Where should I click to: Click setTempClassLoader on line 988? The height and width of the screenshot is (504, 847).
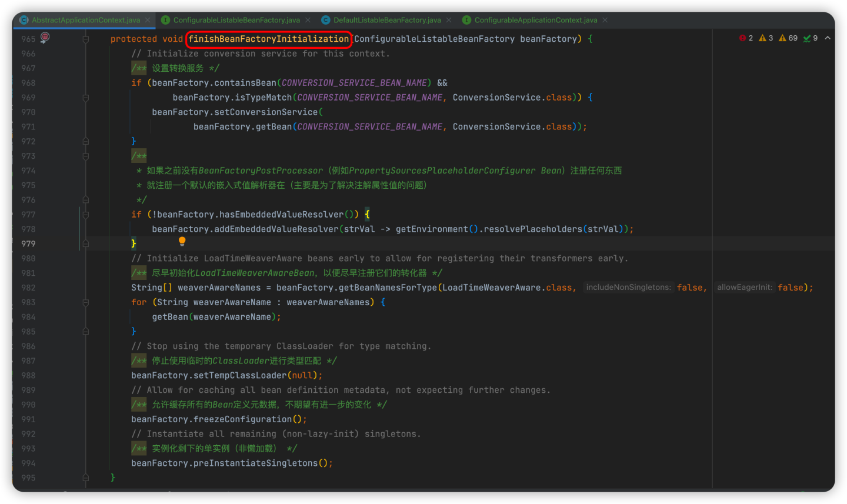pyautogui.click(x=240, y=375)
